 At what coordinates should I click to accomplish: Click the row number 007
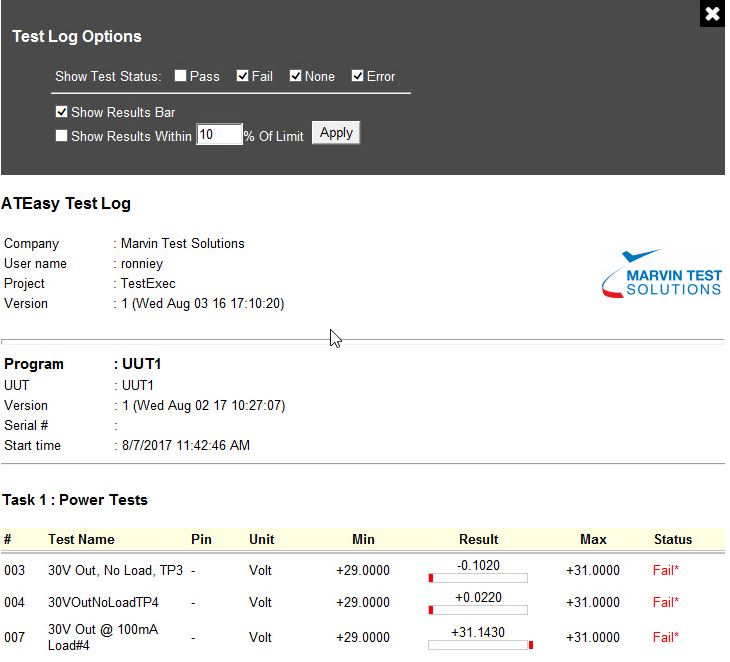click(14, 637)
